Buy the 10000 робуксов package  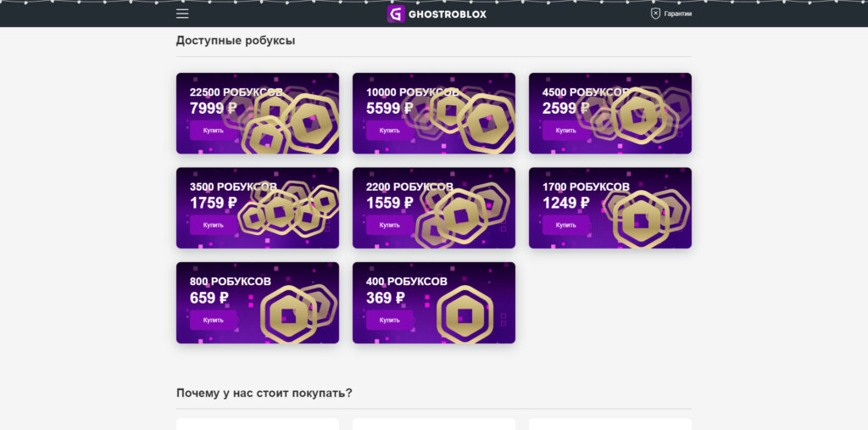click(390, 131)
